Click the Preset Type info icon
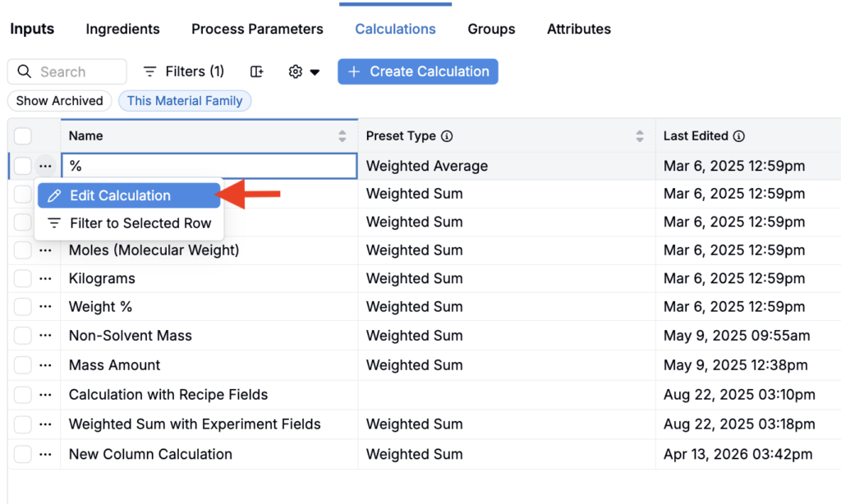The width and height of the screenshot is (841, 504). tap(447, 136)
